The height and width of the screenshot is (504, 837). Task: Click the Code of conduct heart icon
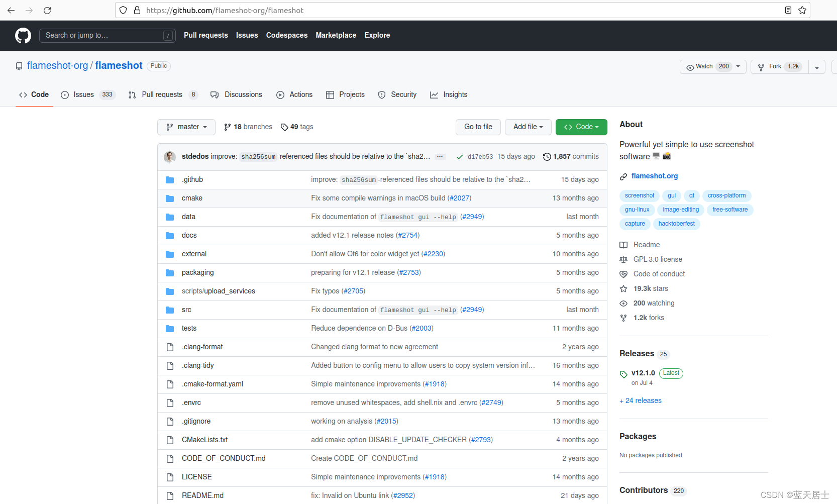point(623,274)
